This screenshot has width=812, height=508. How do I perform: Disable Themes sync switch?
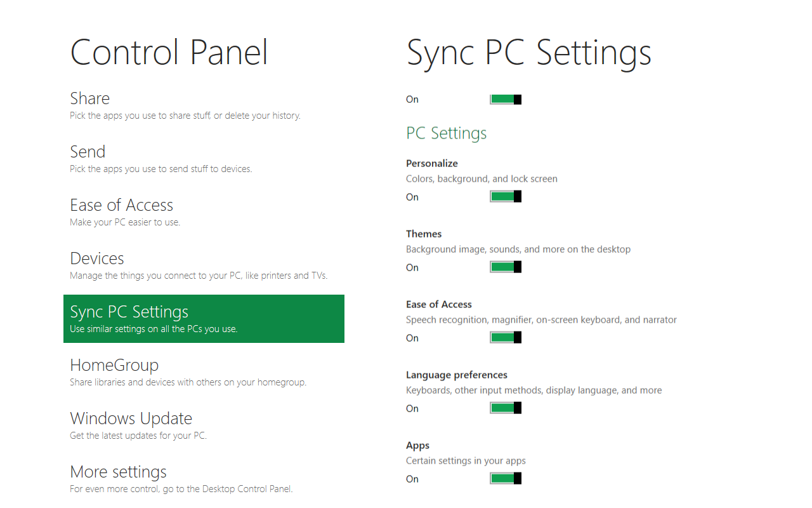pos(506,267)
